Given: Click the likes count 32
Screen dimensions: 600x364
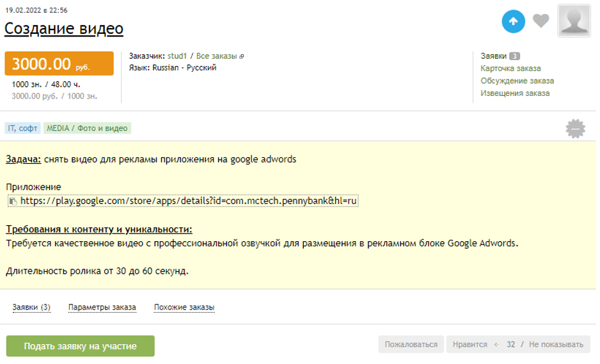Looking at the screenshot, I should [511, 344].
